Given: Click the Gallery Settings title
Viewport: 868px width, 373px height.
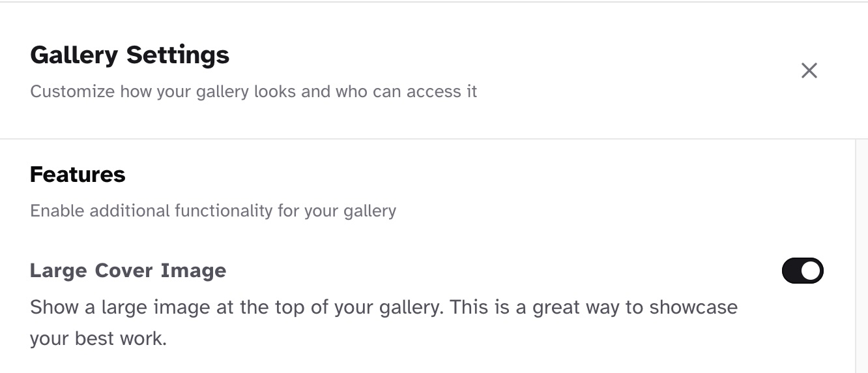Looking at the screenshot, I should click(x=130, y=55).
